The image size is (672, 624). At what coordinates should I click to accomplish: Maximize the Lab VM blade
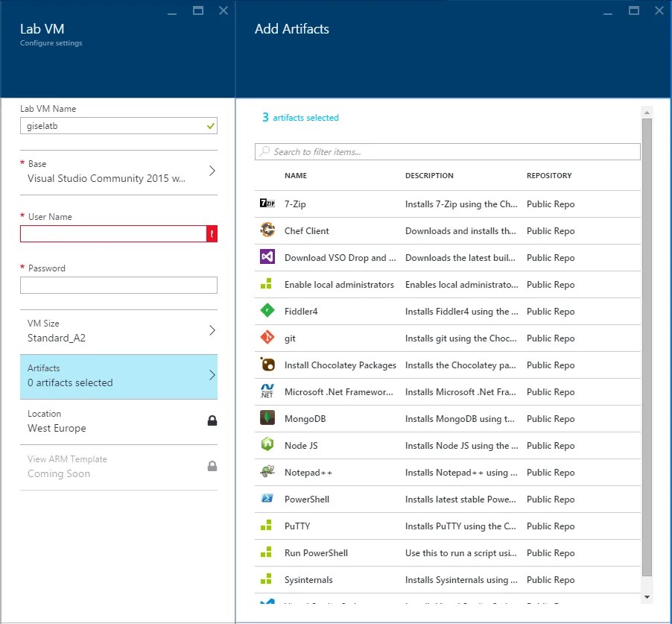click(198, 10)
